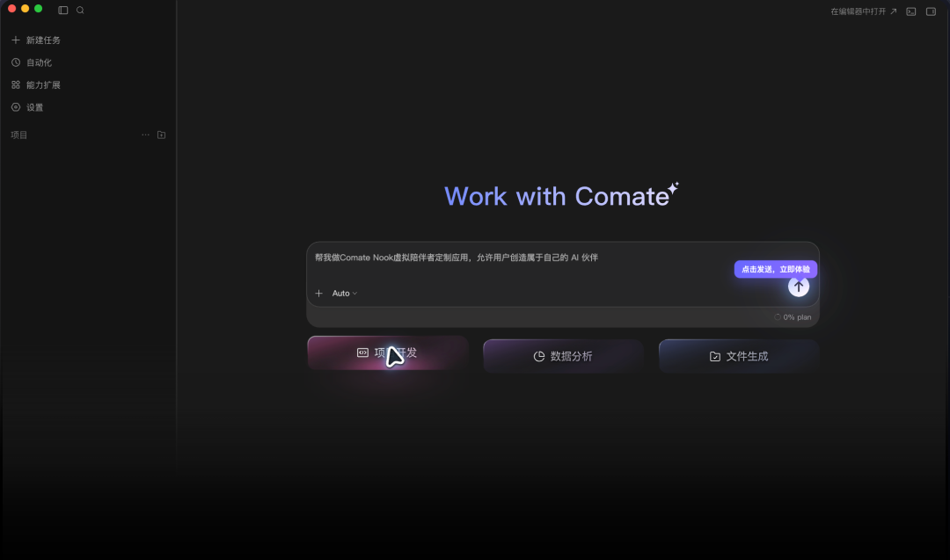Image resolution: width=950 pixels, height=560 pixels.
Task: Click the plus icon beside 新建任务
Action: [x=16, y=40]
